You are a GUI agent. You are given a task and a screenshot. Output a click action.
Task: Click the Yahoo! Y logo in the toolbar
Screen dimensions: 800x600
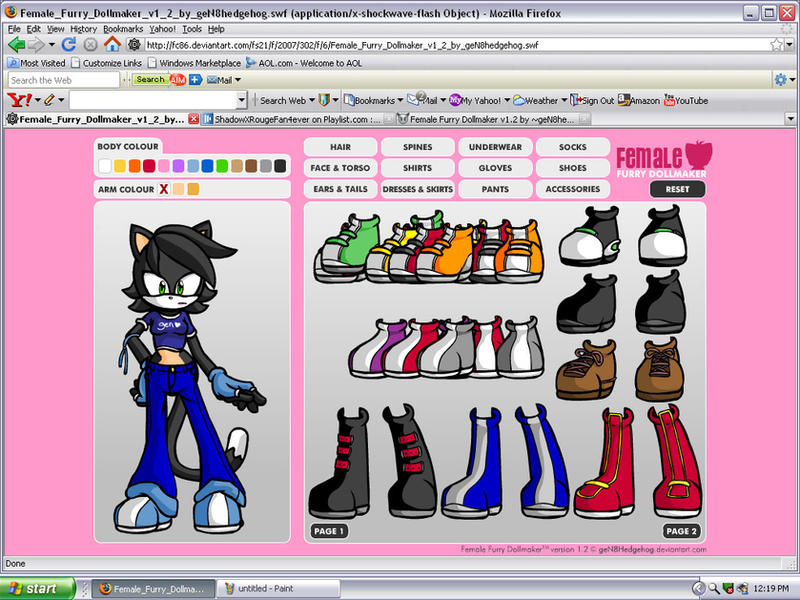[19, 100]
